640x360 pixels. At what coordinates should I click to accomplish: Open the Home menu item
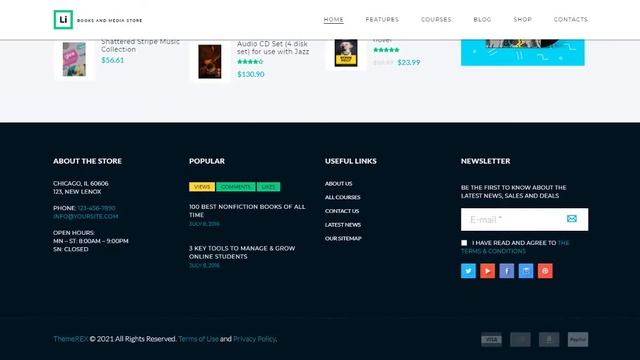pos(333,20)
